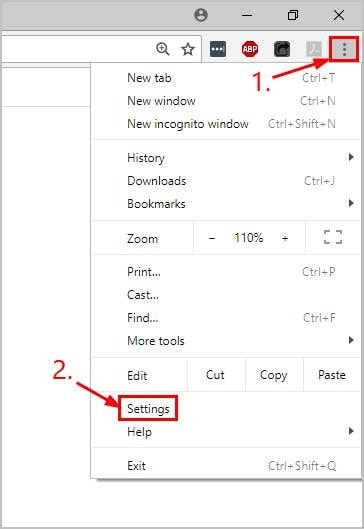
Task: Click the Copy button in Edit row
Action: 274,375
